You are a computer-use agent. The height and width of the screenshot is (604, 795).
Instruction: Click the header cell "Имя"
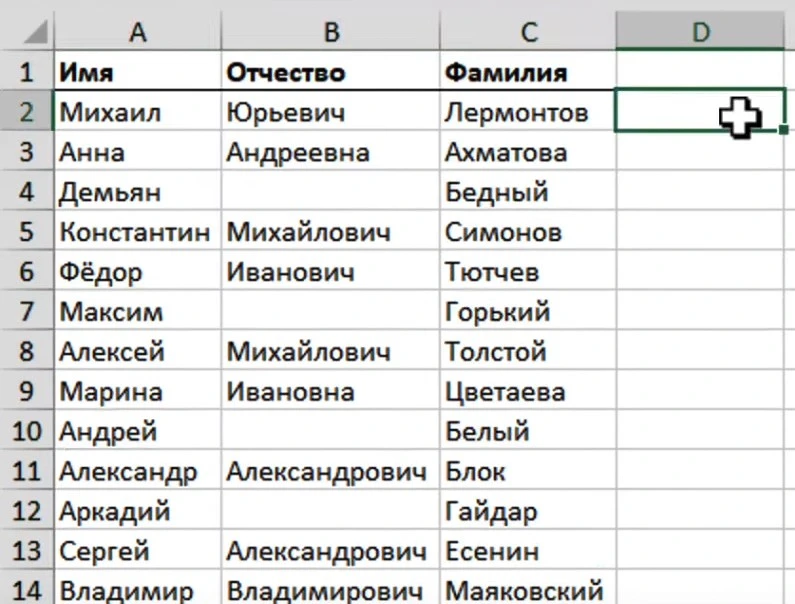pos(137,72)
